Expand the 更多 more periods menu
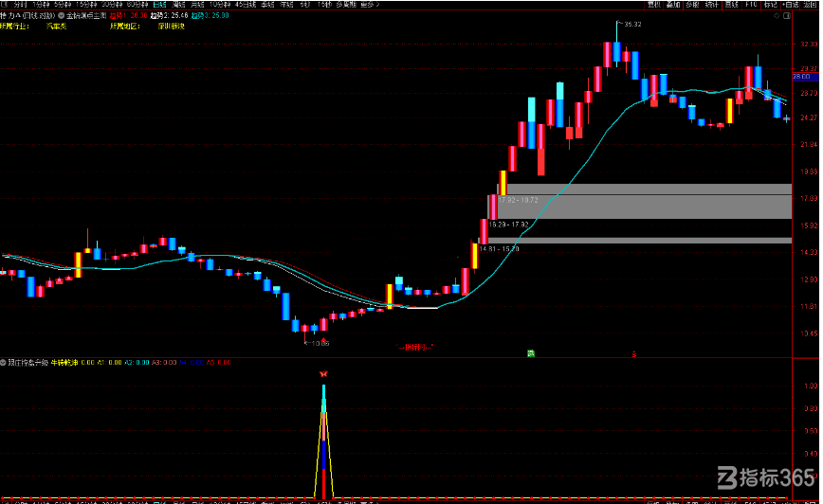The width and height of the screenshot is (823, 504). point(370,4)
